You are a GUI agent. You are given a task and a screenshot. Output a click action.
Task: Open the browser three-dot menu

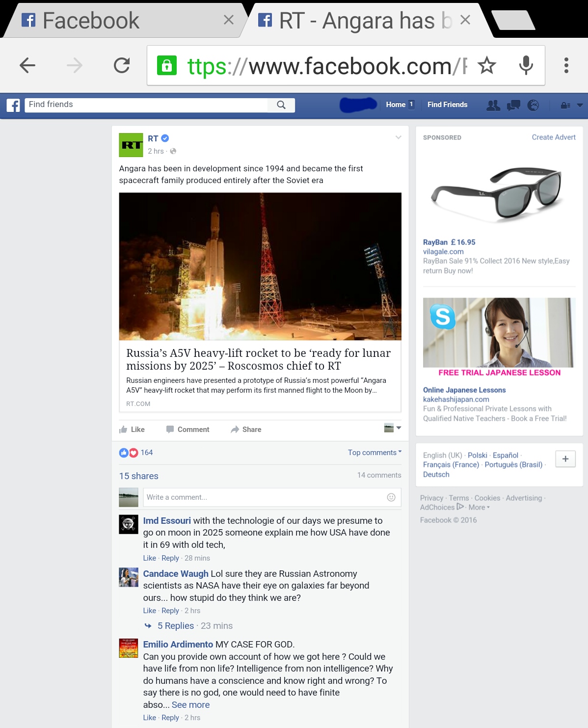pos(566,65)
